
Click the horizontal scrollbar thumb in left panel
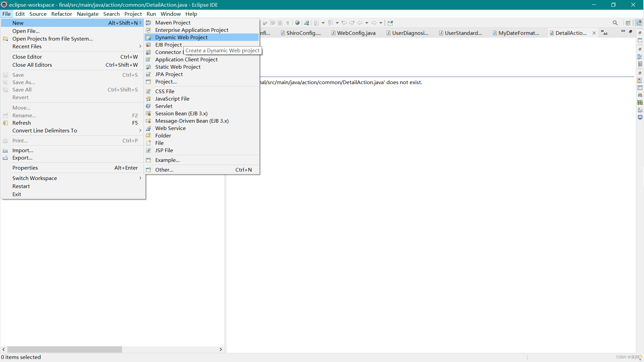click(x=64, y=349)
